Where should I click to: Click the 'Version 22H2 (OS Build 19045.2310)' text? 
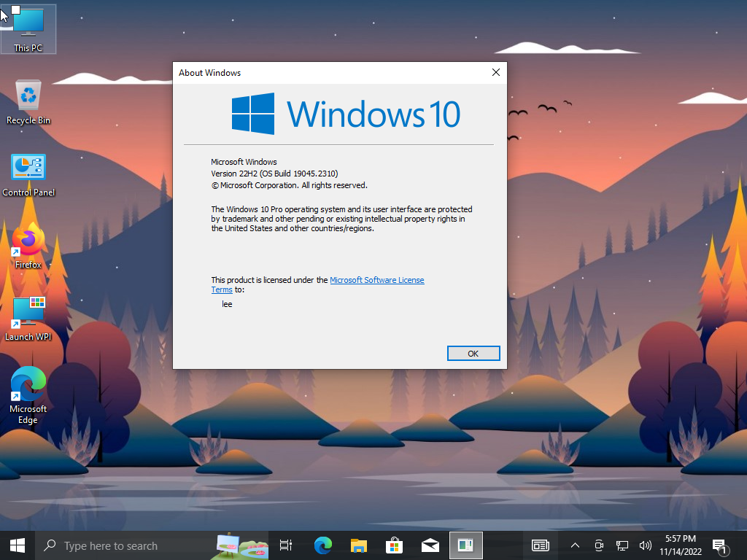pos(274,174)
